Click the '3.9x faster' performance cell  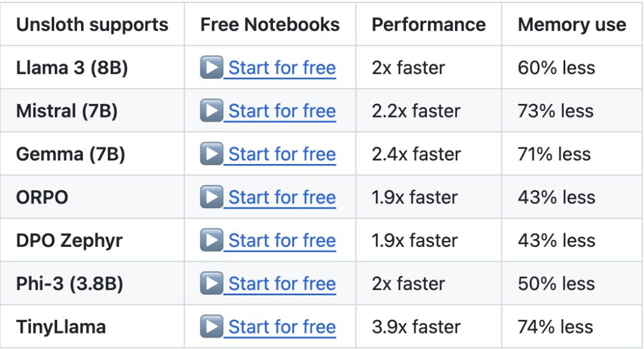416,327
